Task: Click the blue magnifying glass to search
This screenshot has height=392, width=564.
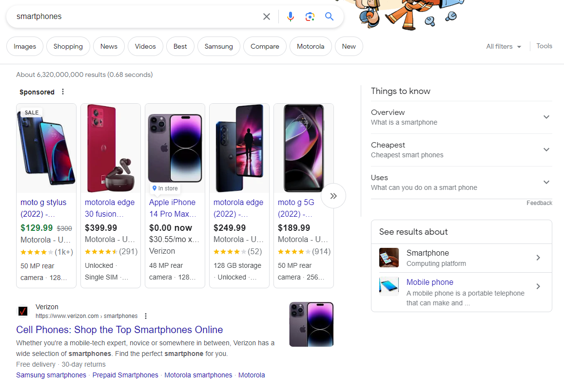Action: pos(329,16)
